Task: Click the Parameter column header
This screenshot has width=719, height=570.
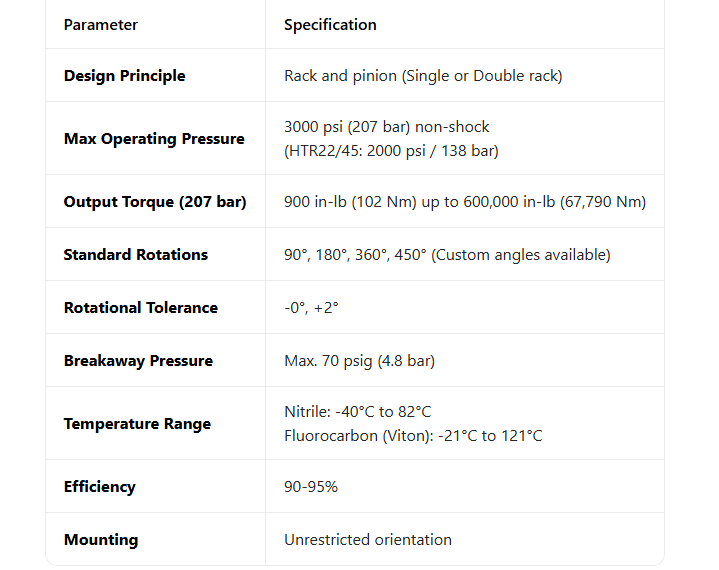Action: coord(101,25)
